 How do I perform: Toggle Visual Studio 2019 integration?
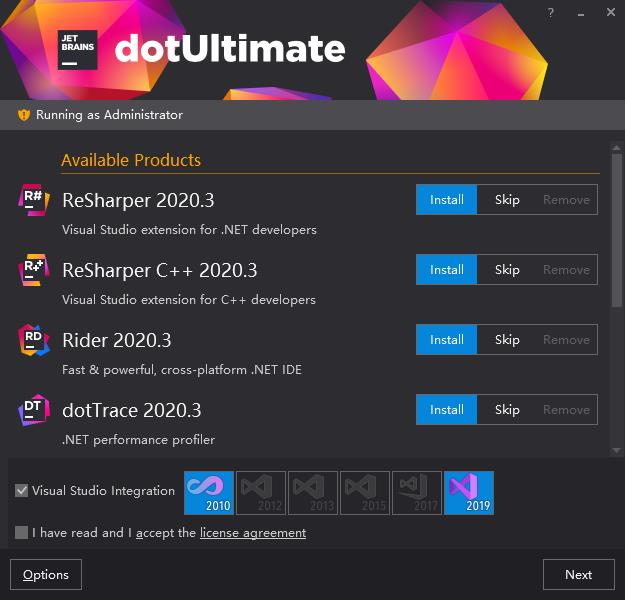click(x=469, y=493)
